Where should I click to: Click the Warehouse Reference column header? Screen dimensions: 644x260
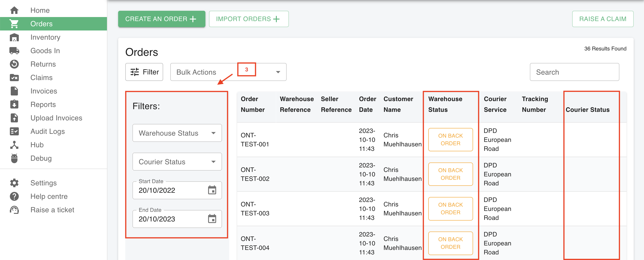296,104
